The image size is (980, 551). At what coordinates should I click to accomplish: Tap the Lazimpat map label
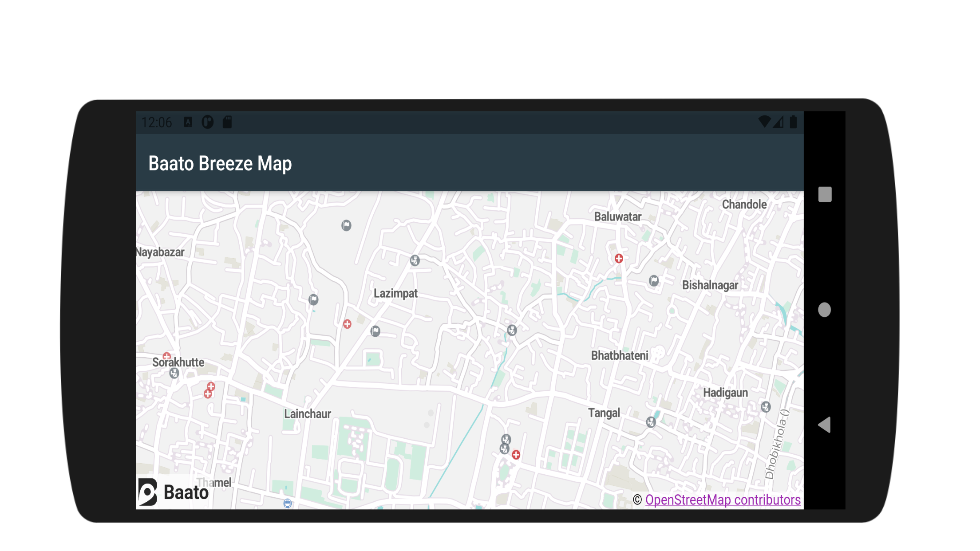[395, 293]
